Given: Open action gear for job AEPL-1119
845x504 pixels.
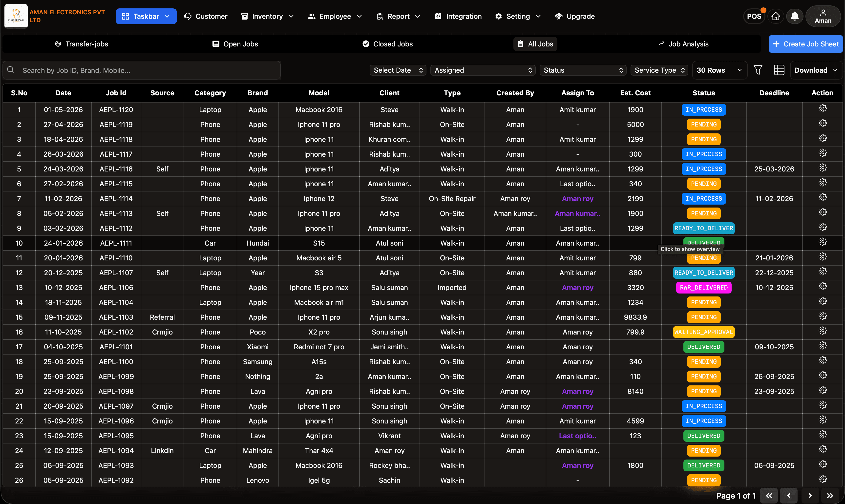Looking at the screenshot, I should pos(822,123).
